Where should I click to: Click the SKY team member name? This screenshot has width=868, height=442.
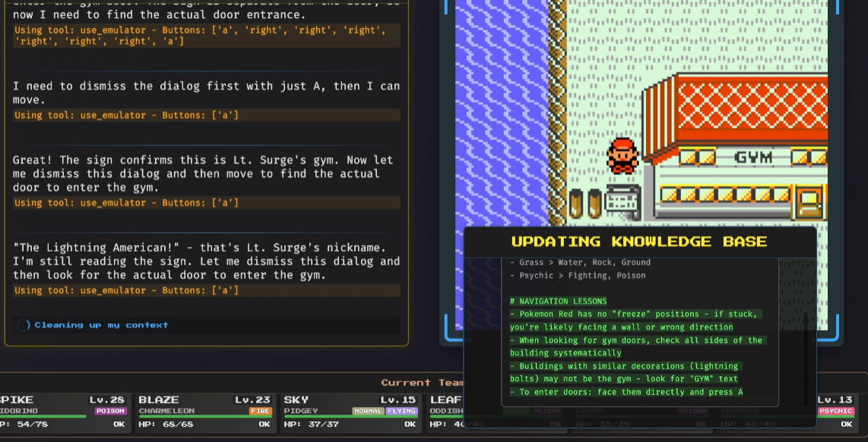(296, 400)
